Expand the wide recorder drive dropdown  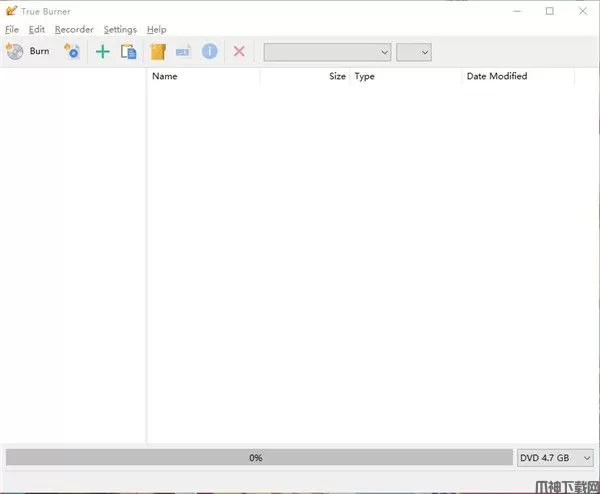[326, 52]
